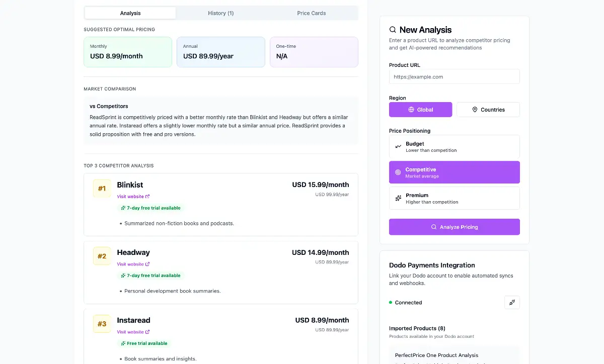Click the map pin icon on Countries
The image size is (604, 364).
pyautogui.click(x=475, y=110)
